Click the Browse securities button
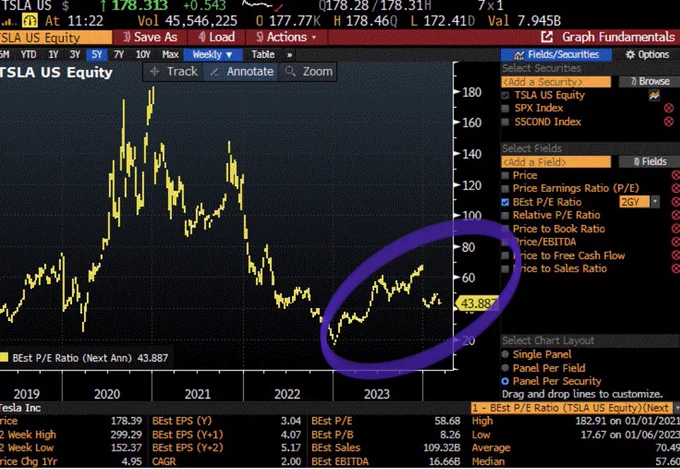680x469 pixels. pos(649,82)
